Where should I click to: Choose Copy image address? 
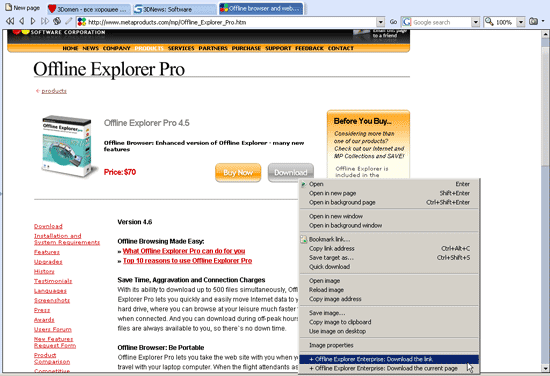(x=389, y=299)
